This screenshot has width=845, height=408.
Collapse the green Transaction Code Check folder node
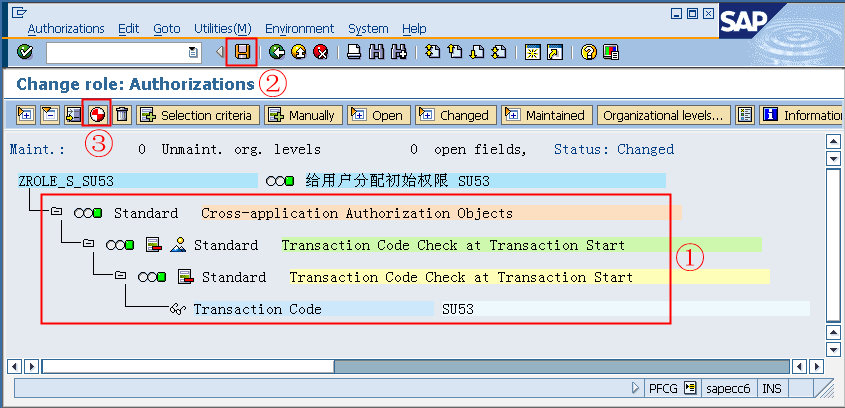coord(88,244)
